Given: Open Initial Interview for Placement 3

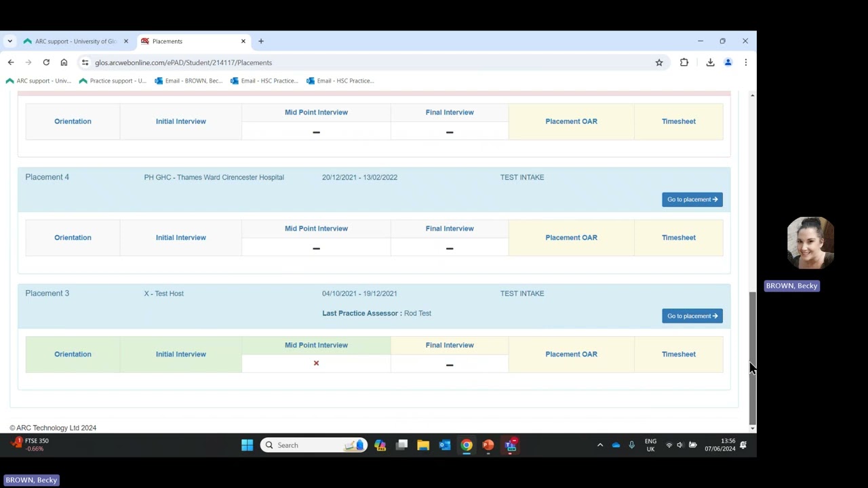Looking at the screenshot, I should (181, 354).
